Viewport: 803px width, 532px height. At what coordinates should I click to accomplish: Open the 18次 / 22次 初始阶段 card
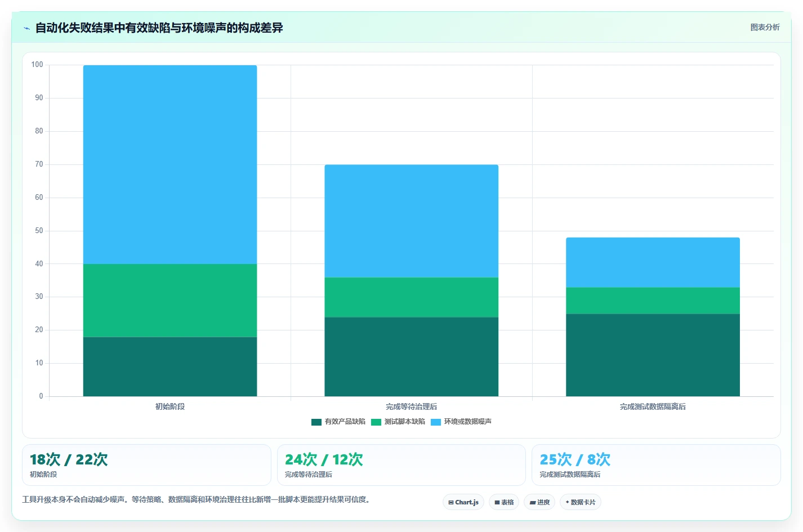(146, 465)
